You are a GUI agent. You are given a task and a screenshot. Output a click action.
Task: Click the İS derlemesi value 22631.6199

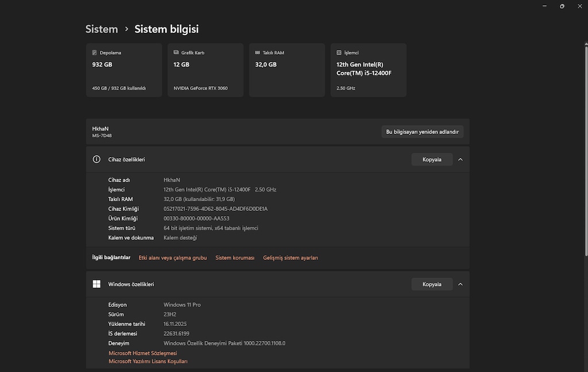176,333
